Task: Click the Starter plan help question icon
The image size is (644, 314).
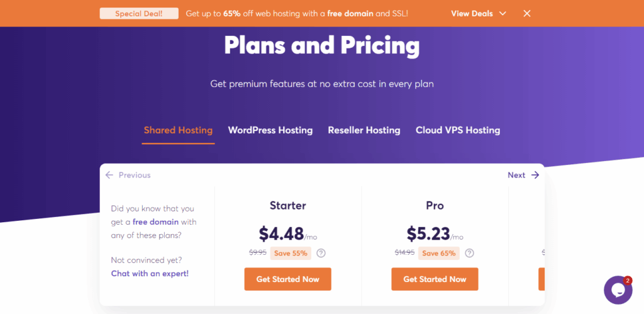Action: pyautogui.click(x=321, y=253)
